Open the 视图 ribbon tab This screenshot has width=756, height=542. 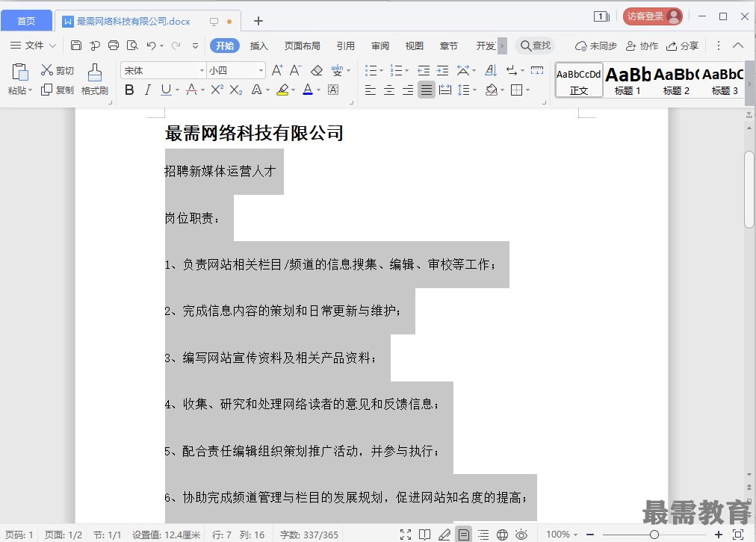point(414,46)
